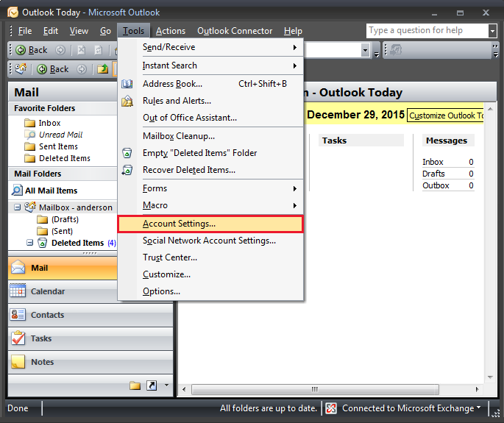
Task: Click the Outlook icon in title bar
Action: [13, 13]
